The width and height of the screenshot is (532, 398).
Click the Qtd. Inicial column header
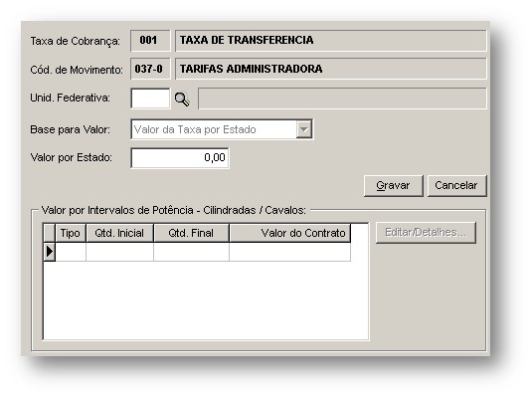(119, 233)
